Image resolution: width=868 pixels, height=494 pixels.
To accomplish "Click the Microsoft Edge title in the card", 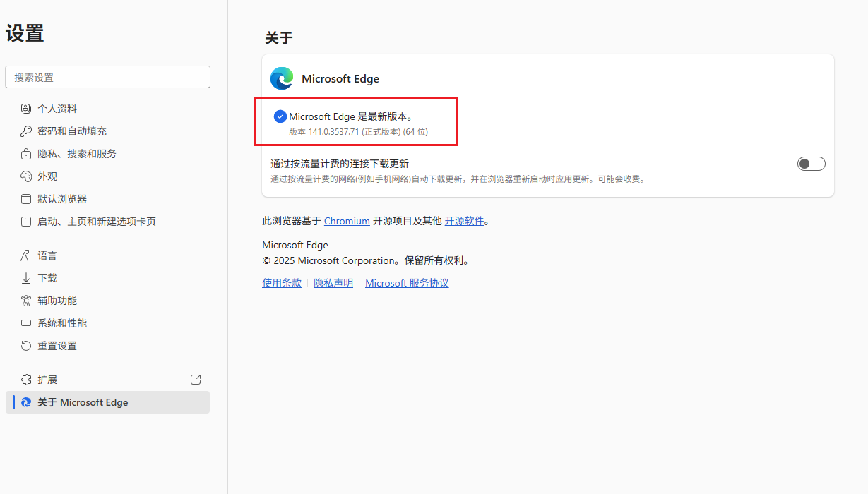I will (x=340, y=79).
